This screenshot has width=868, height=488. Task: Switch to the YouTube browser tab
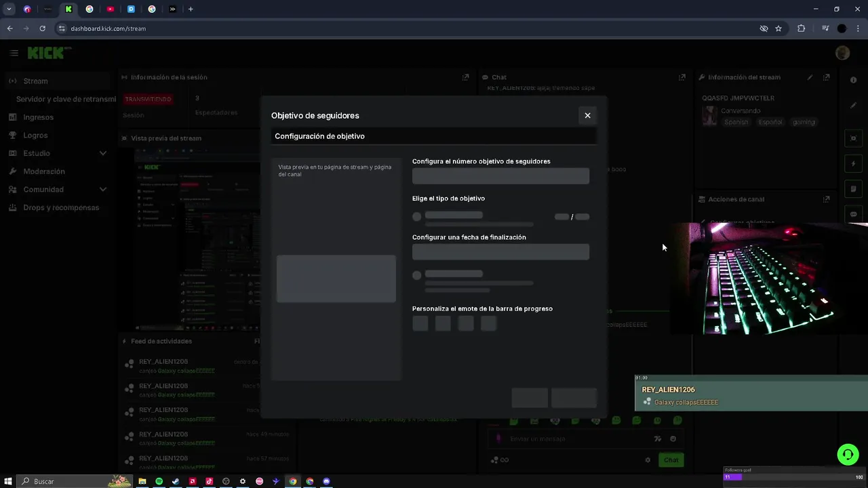click(x=110, y=9)
